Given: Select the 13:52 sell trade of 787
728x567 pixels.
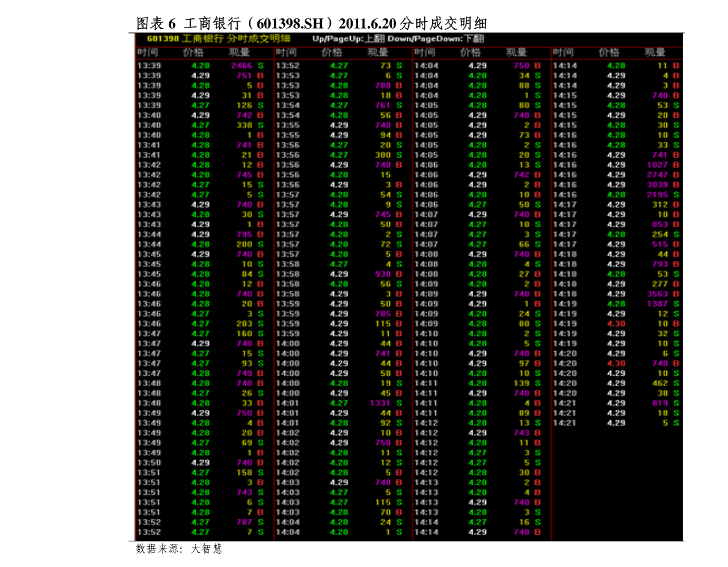Looking at the screenshot, I should [244, 522].
